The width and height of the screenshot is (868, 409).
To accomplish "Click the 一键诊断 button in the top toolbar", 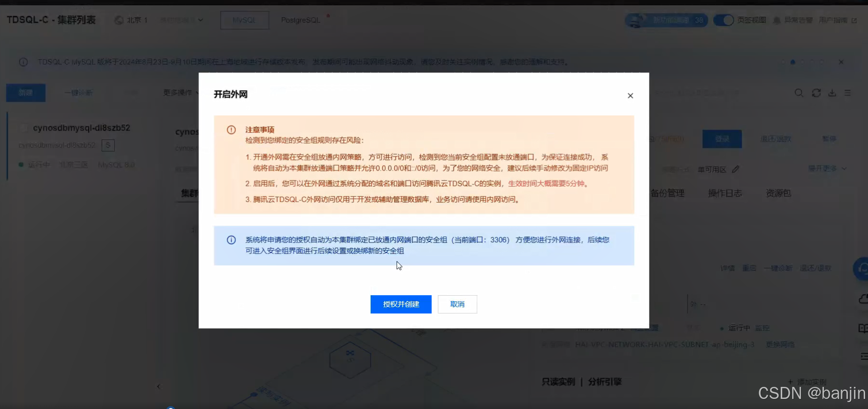I will 79,93.
